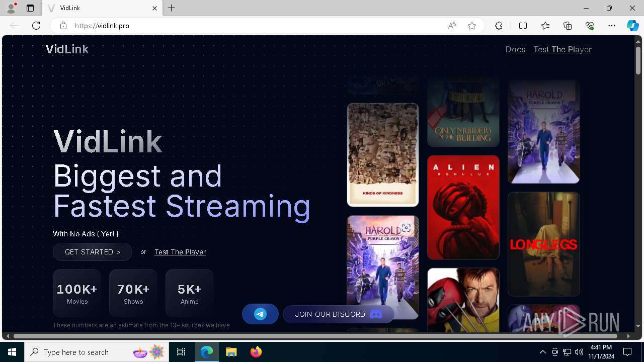This screenshot has height=362, width=644.
Task: Click the VidLink logo in the header
Action: pos(67,49)
